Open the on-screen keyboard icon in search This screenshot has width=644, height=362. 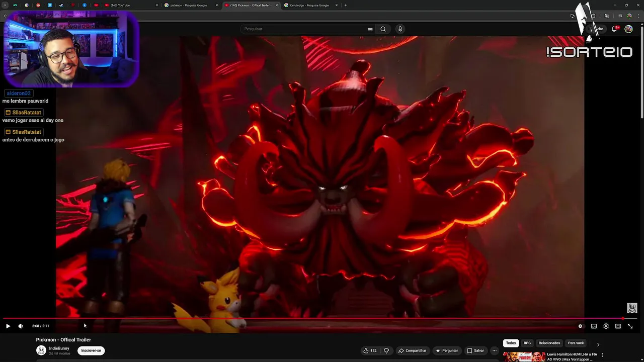(370, 29)
